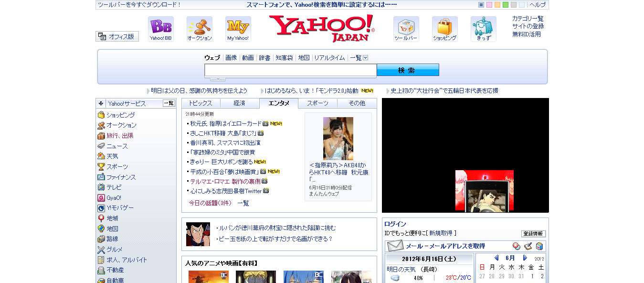Click the notepad with pen icon beside mail
This screenshot has width=644, height=283.
coord(528,246)
